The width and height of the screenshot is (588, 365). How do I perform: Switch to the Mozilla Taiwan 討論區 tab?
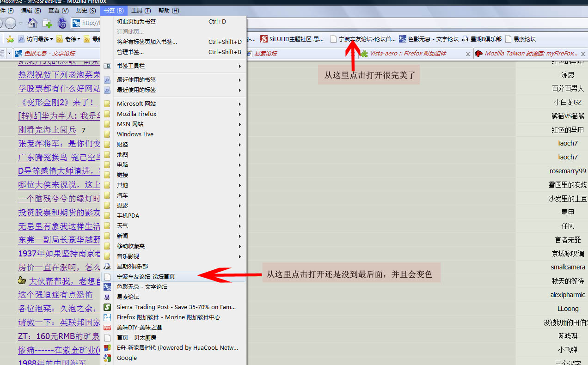click(529, 54)
